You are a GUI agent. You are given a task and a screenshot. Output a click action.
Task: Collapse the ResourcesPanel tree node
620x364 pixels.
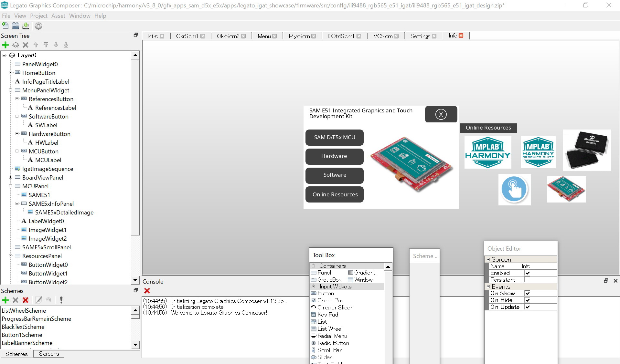tap(11, 256)
